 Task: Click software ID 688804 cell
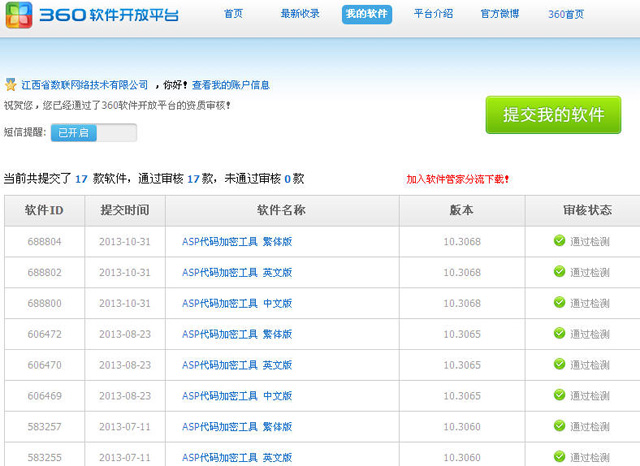coord(44,242)
